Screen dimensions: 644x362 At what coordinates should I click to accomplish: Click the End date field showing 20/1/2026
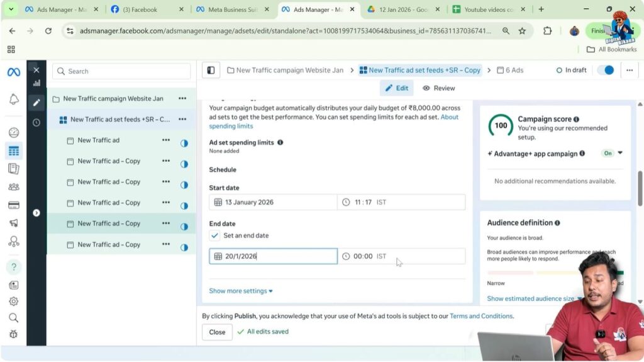point(273,256)
